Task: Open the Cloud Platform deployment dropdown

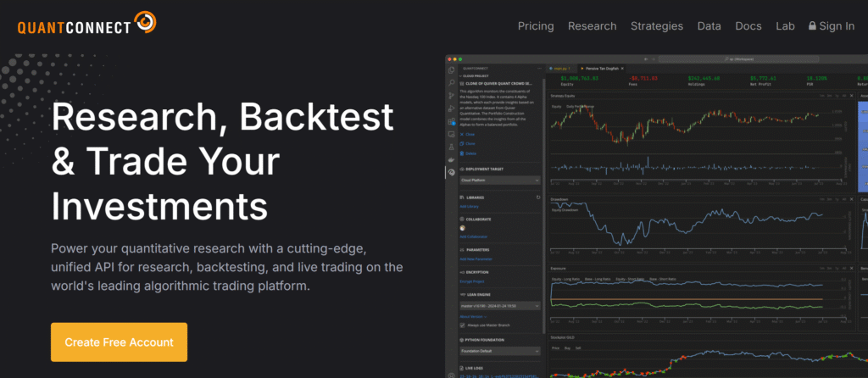Action: (500, 181)
